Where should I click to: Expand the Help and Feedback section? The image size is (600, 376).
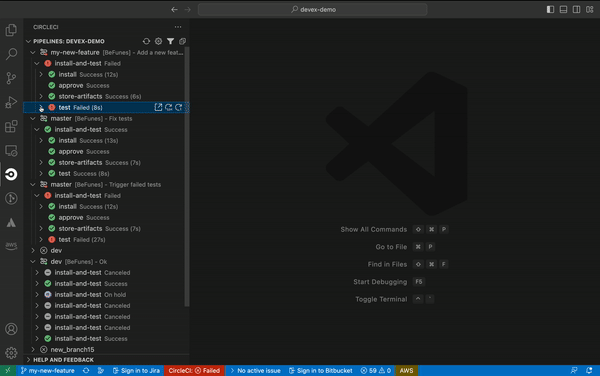[28, 360]
